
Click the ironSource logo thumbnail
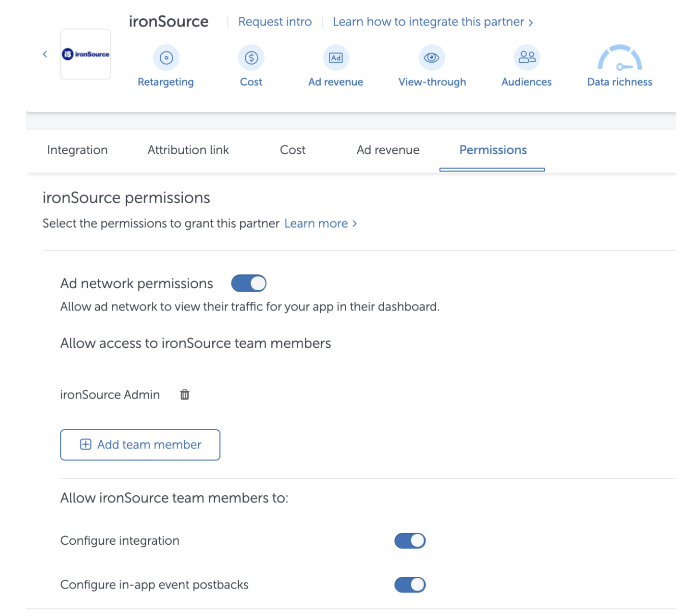[86, 54]
